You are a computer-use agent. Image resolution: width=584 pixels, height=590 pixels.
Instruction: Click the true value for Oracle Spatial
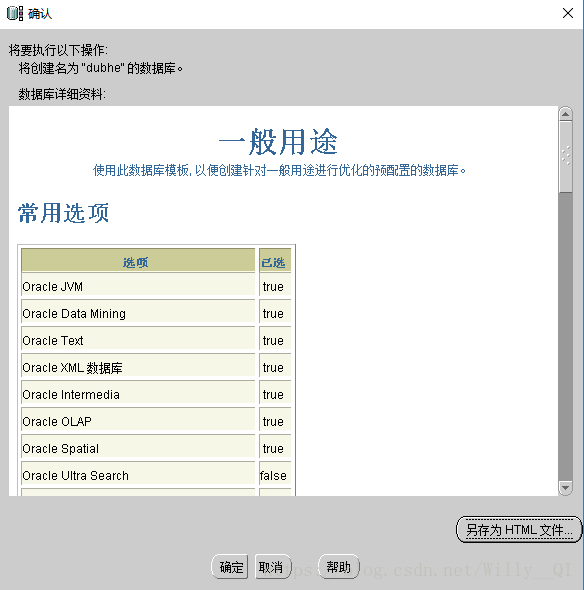[x=273, y=449]
